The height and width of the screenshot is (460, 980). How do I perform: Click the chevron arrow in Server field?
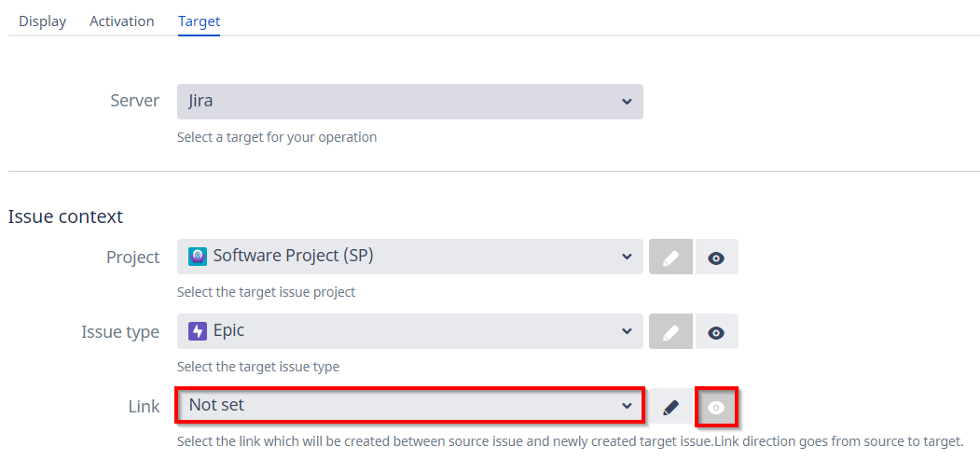(x=626, y=102)
